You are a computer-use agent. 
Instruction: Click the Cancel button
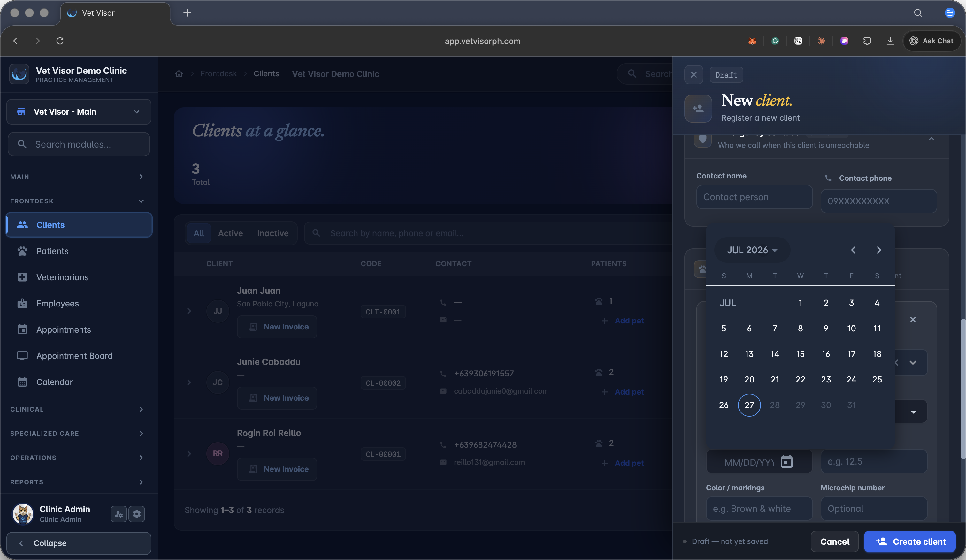click(834, 541)
